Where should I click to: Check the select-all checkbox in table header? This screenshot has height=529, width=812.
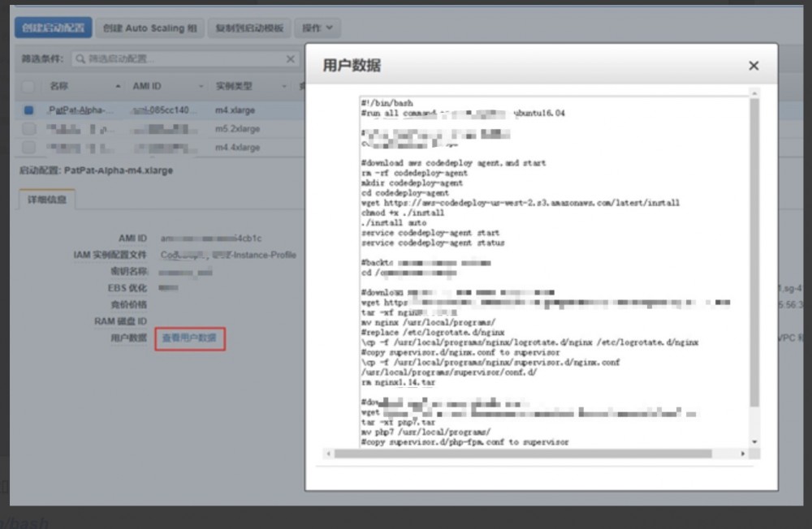pos(28,86)
